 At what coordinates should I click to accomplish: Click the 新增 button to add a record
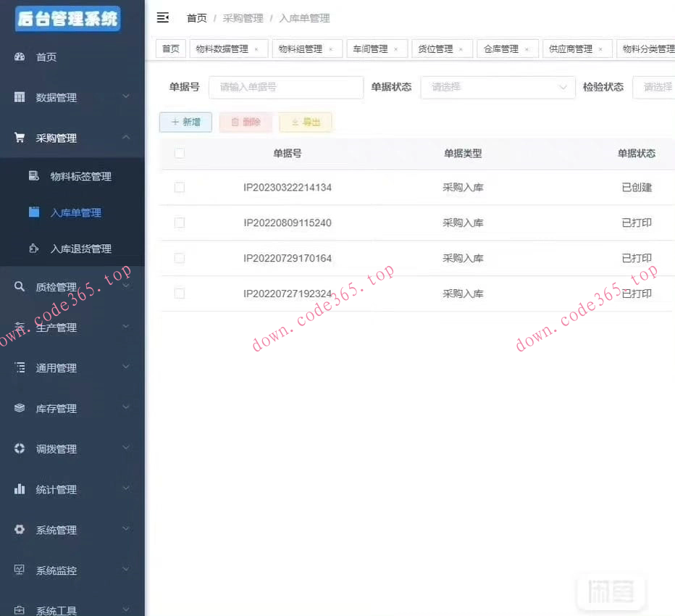click(185, 122)
